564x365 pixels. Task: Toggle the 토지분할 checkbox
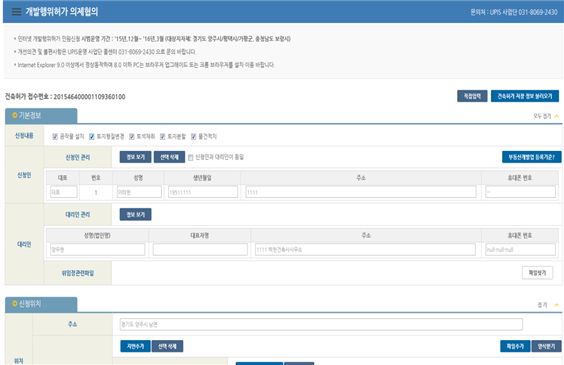click(x=163, y=136)
